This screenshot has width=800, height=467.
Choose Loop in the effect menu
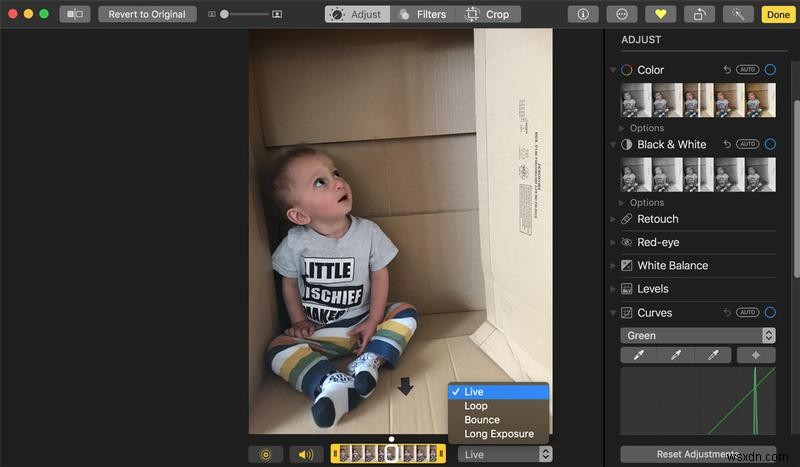498,406
